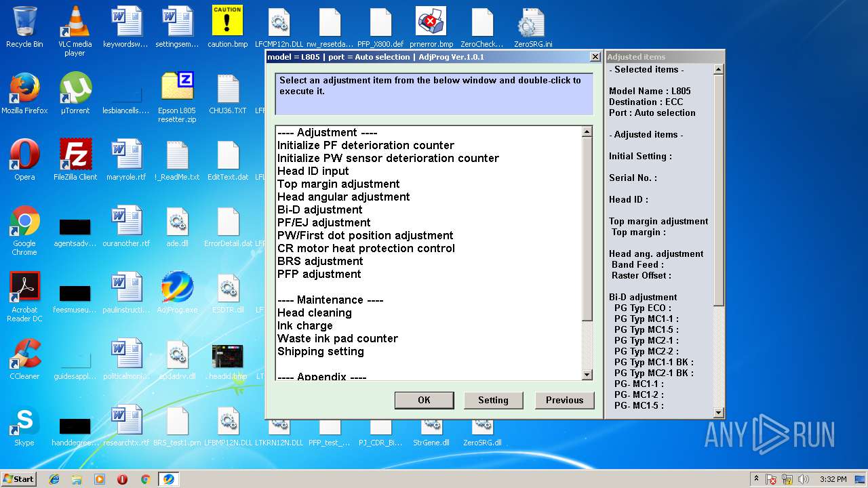Open the Skype desktop shortcut

(x=24, y=426)
